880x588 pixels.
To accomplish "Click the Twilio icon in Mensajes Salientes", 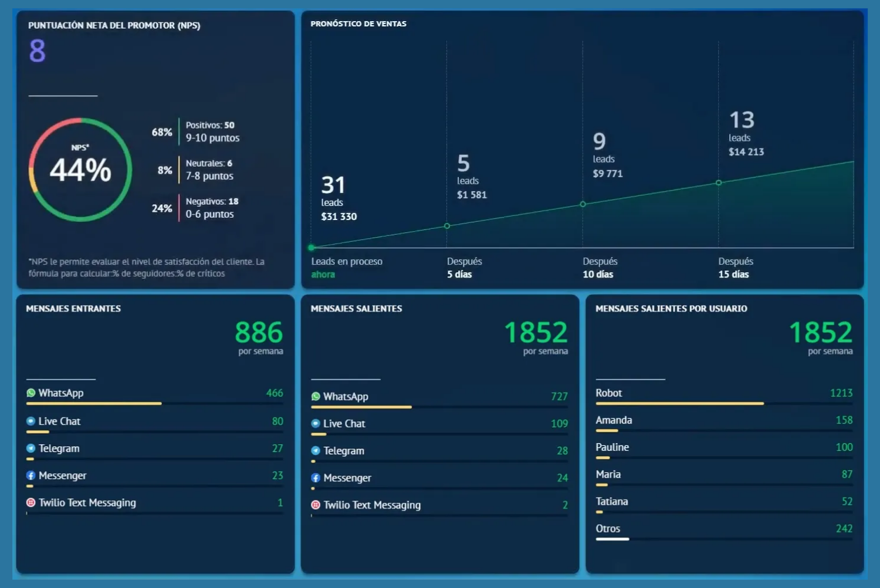I will (x=316, y=505).
